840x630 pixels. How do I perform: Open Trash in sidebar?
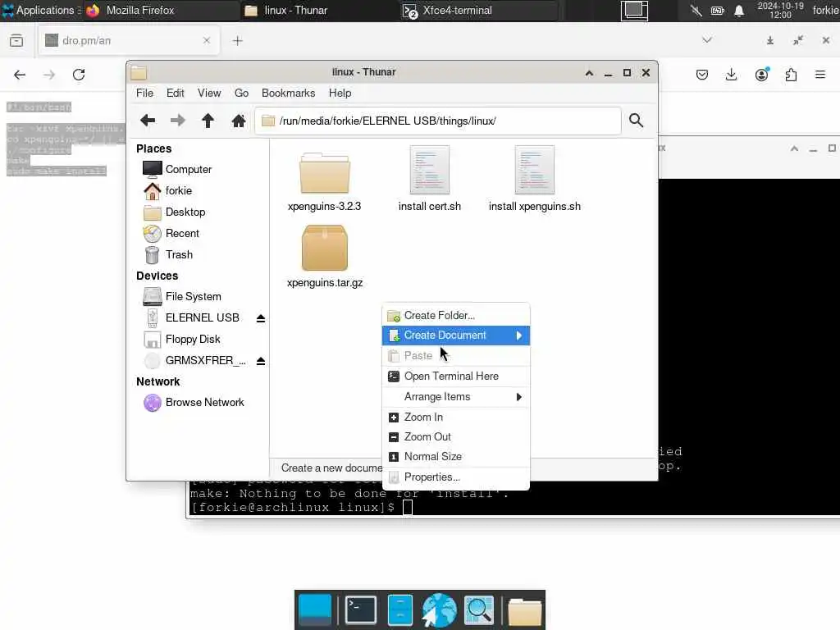pyautogui.click(x=179, y=255)
